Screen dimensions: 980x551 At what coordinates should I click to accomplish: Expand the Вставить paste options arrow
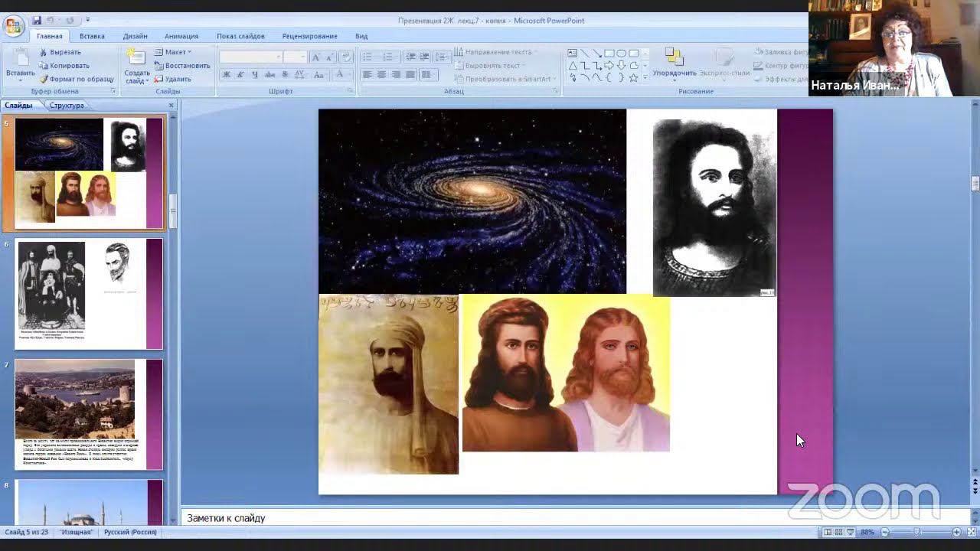pyautogui.click(x=20, y=79)
